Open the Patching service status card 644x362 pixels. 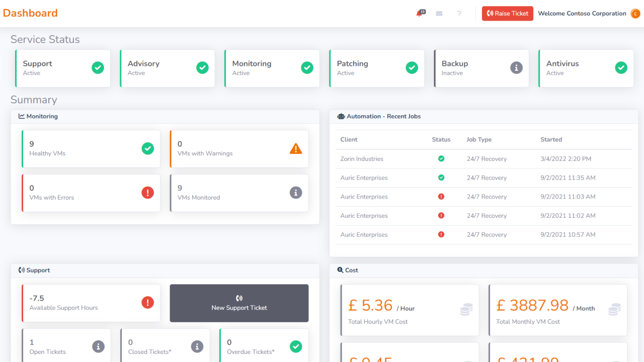point(374,68)
